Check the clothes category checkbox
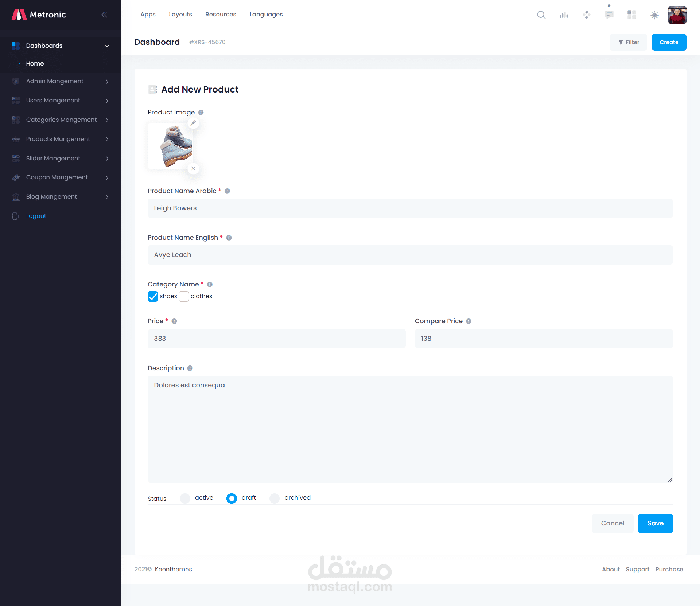Screen dimensions: 700x606 tap(184, 296)
